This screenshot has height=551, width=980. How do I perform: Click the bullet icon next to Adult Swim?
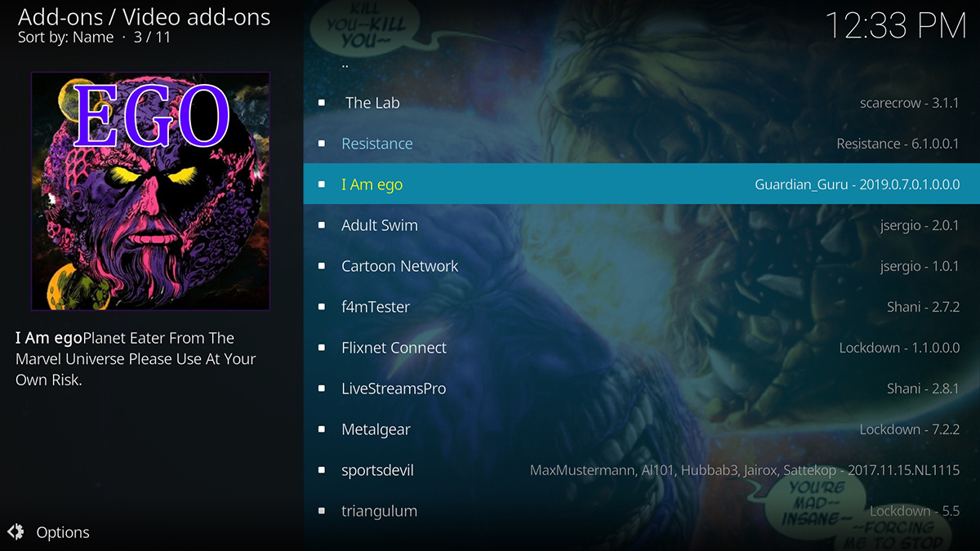coord(322,225)
